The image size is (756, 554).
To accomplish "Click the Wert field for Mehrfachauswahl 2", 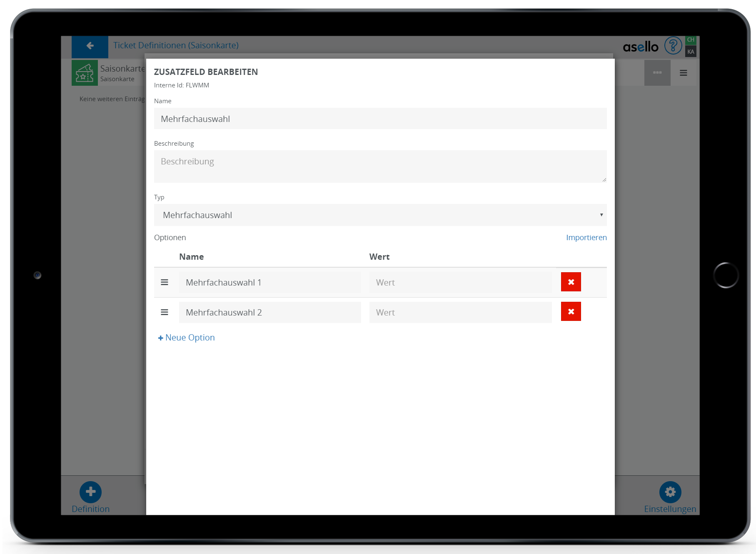I will coord(460,313).
